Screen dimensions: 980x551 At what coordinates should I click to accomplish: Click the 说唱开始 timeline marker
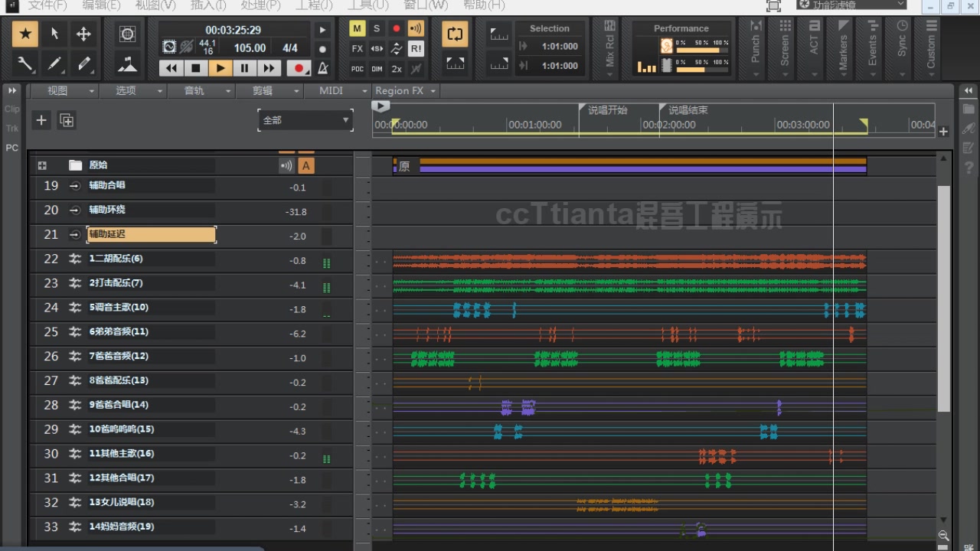click(607, 110)
